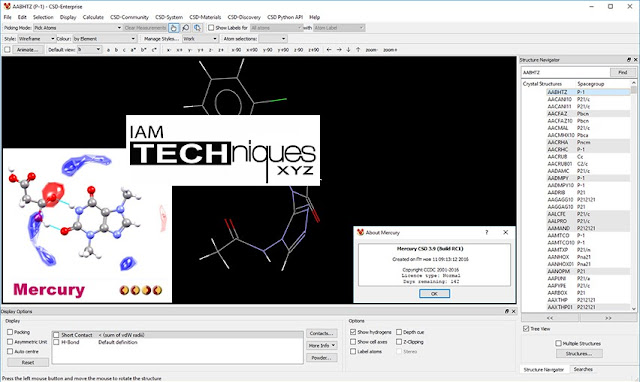Expand the Style Wireframe dropdown
The image size is (640, 382).
pos(36,39)
